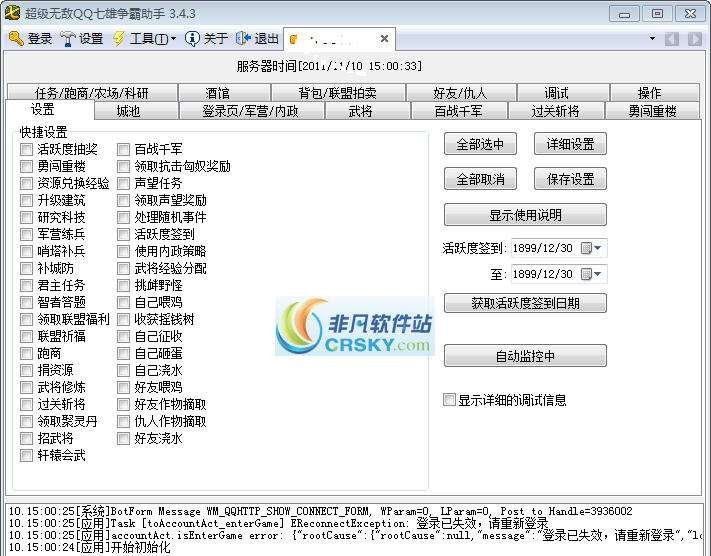Check 升级建筑 option
Screen dimensions: 711x556
point(26,200)
